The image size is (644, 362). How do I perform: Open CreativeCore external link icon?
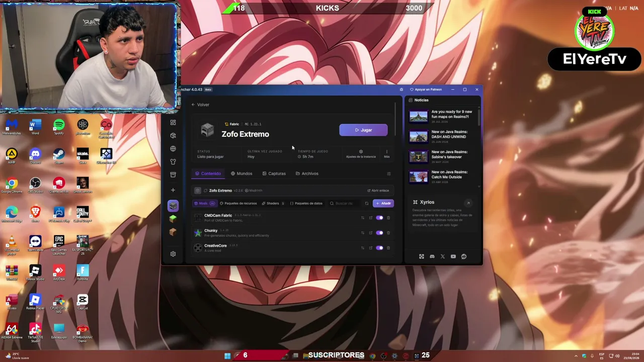(371, 248)
